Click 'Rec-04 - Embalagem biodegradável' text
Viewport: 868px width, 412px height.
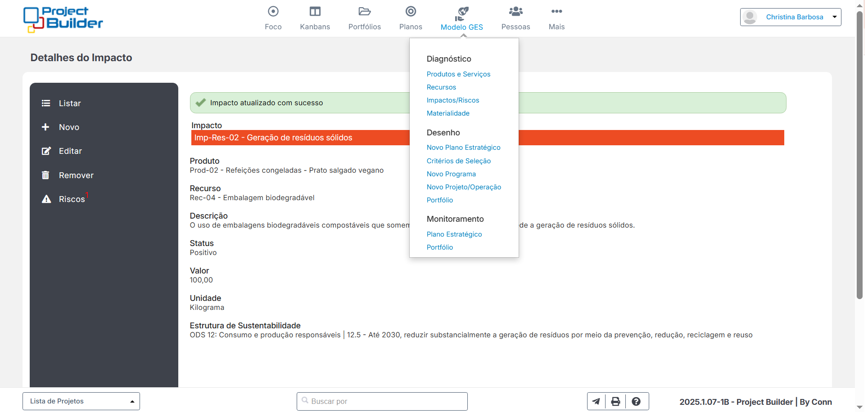(x=252, y=198)
